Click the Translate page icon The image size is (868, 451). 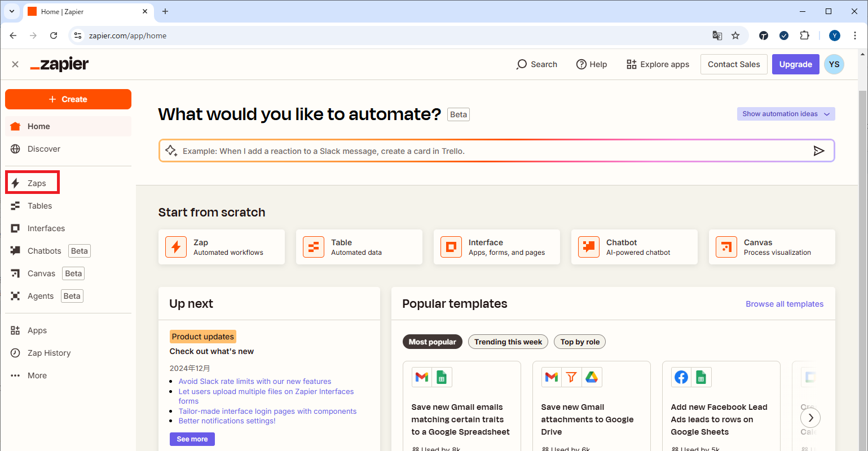coord(717,36)
